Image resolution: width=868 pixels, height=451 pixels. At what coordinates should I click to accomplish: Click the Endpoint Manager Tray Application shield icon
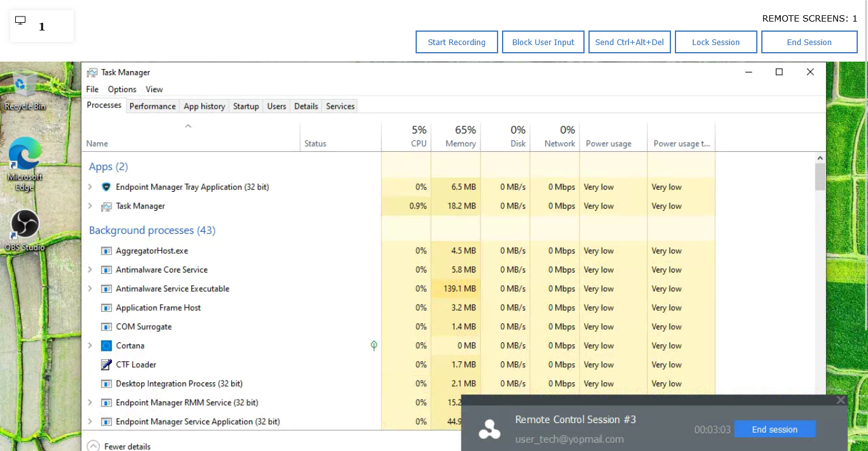click(x=106, y=187)
